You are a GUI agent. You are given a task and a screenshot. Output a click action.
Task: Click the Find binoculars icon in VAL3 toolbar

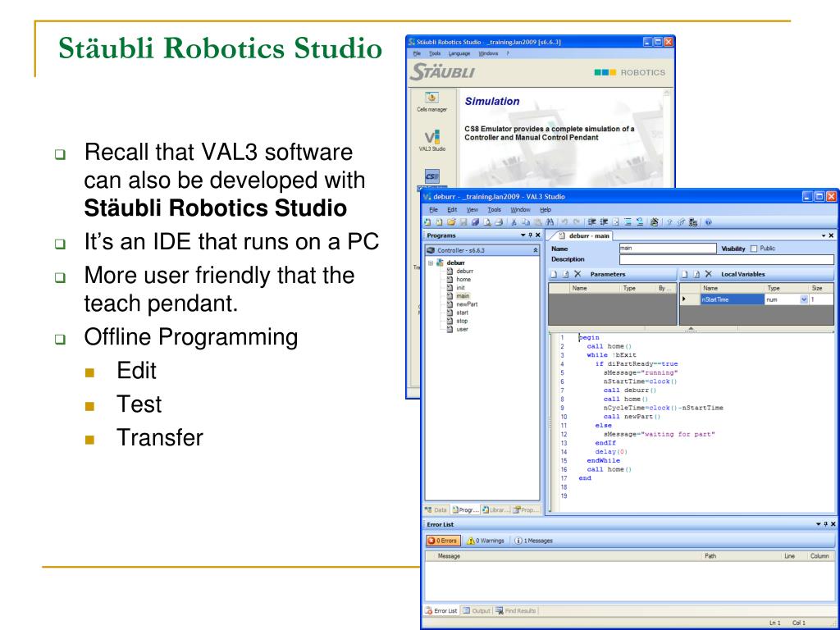point(550,222)
